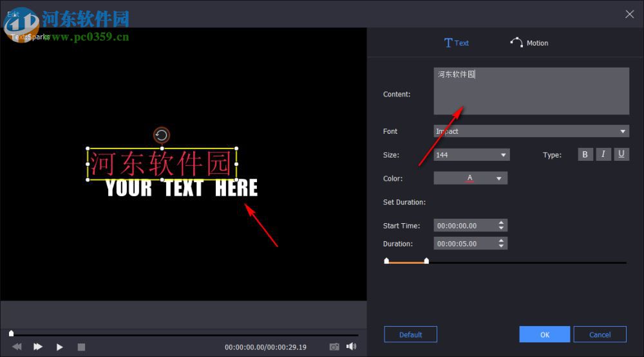Open the Font dropdown showing Impact
This screenshot has width=644, height=357.
click(531, 131)
